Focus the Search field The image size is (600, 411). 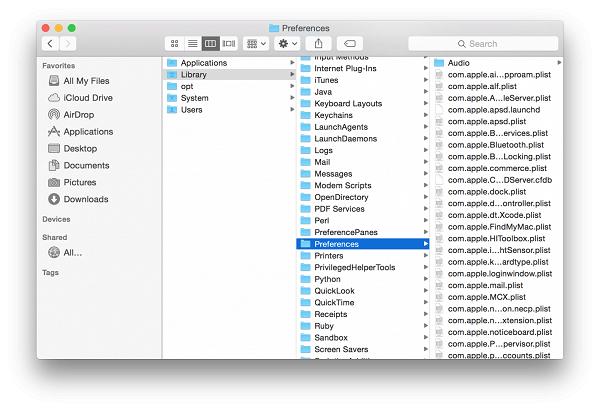pyautogui.click(x=483, y=44)
